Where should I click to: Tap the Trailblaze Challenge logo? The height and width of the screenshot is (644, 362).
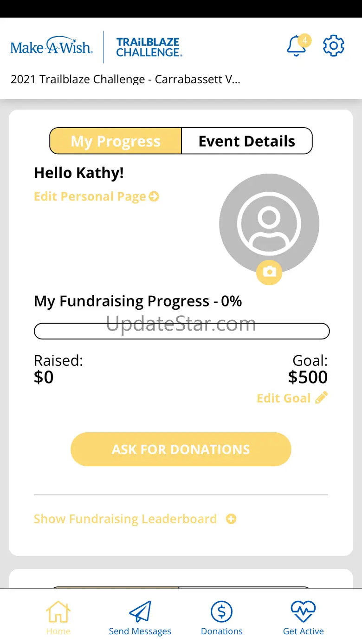click(149, 47)
